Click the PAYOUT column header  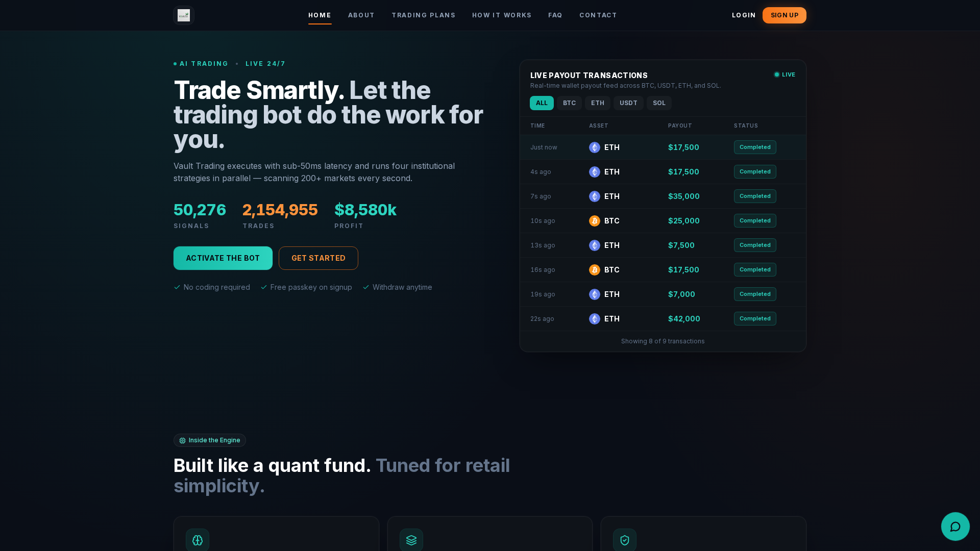680,126
